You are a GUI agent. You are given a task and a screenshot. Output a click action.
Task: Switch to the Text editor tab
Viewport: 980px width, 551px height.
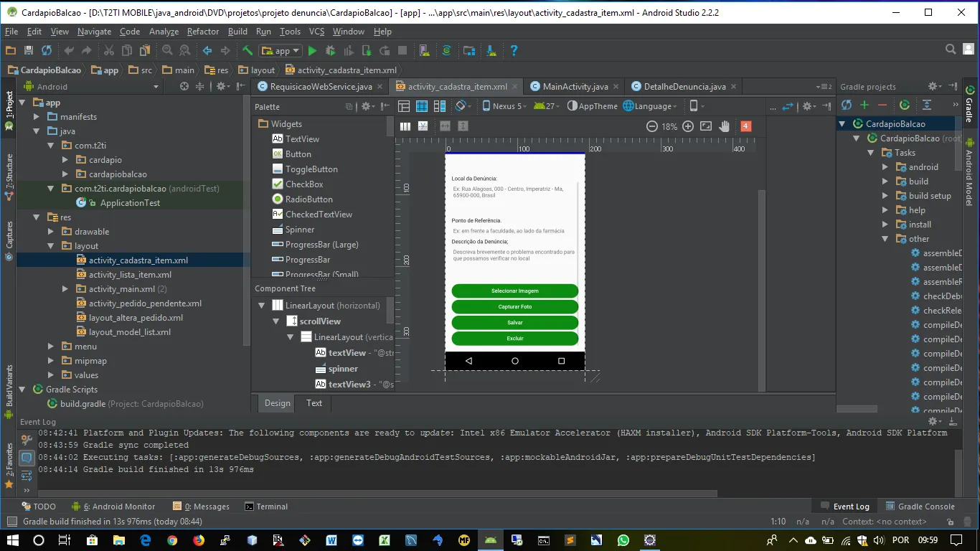tap(314, 403)
